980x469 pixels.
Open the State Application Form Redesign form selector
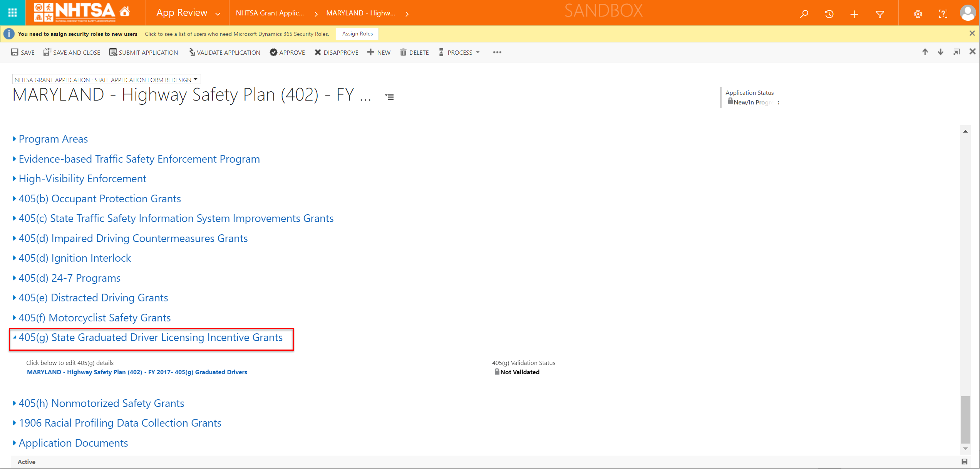coord(196,79)
